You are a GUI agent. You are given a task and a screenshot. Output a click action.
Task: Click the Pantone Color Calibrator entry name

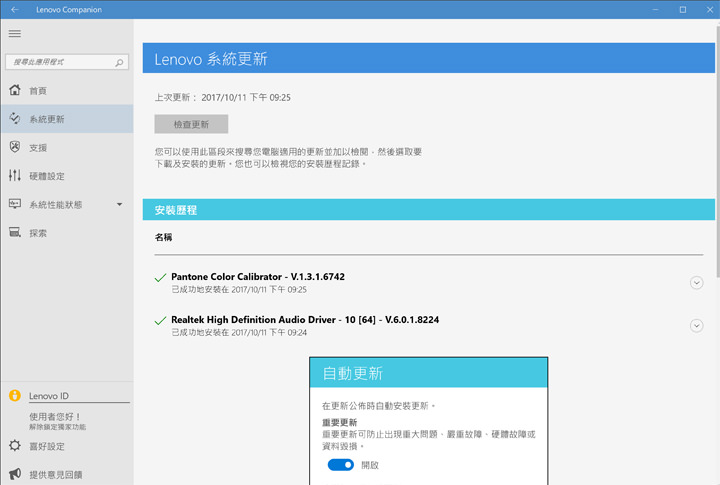(x=258, y=276)
